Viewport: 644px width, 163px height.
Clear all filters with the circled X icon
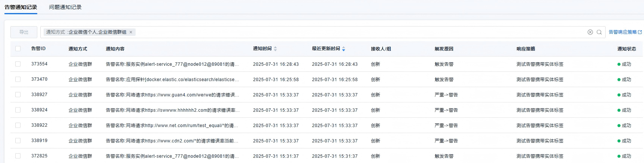590,32
